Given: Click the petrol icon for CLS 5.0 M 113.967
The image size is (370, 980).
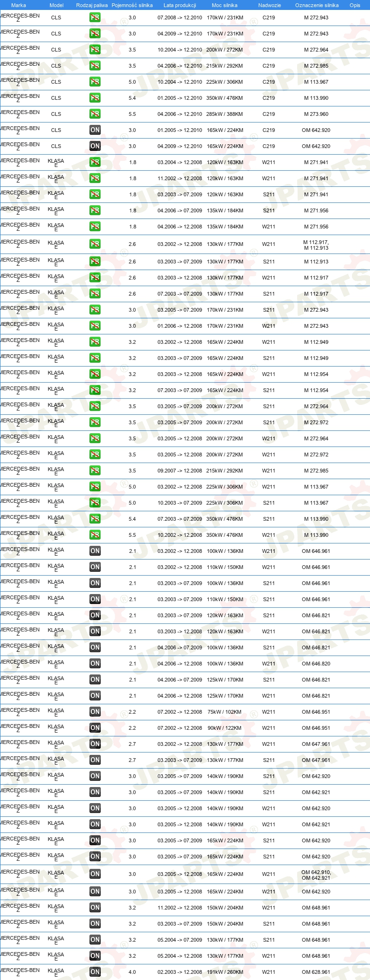Looking at the screenshot, I should click(95, 82).
